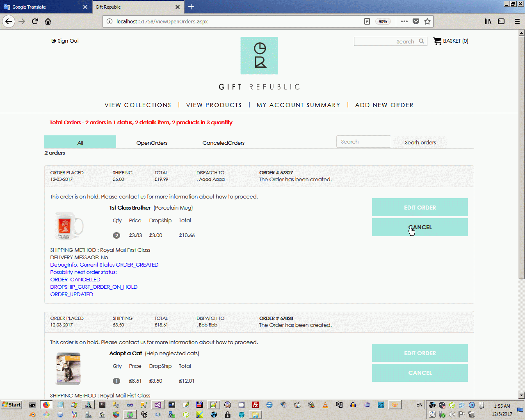Screen dimensions: 525x420
Task: Close the Google Translate tab
Action: [85, 7]
